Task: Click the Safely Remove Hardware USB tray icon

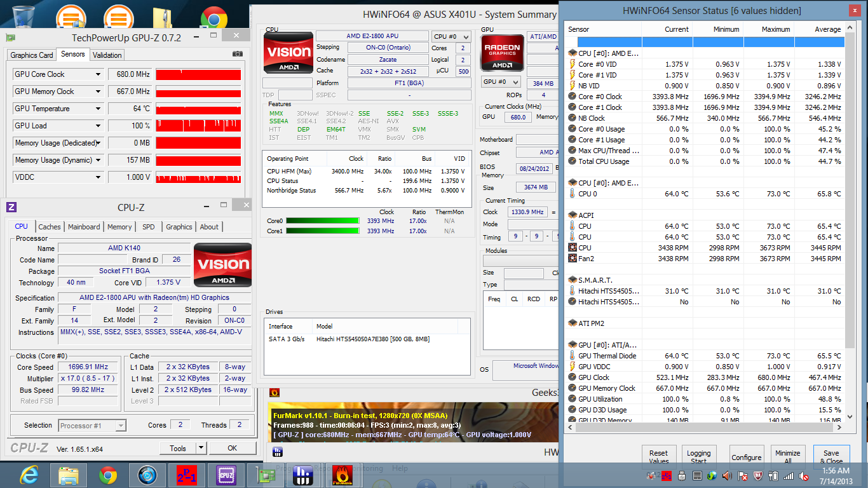Action: 682,475
